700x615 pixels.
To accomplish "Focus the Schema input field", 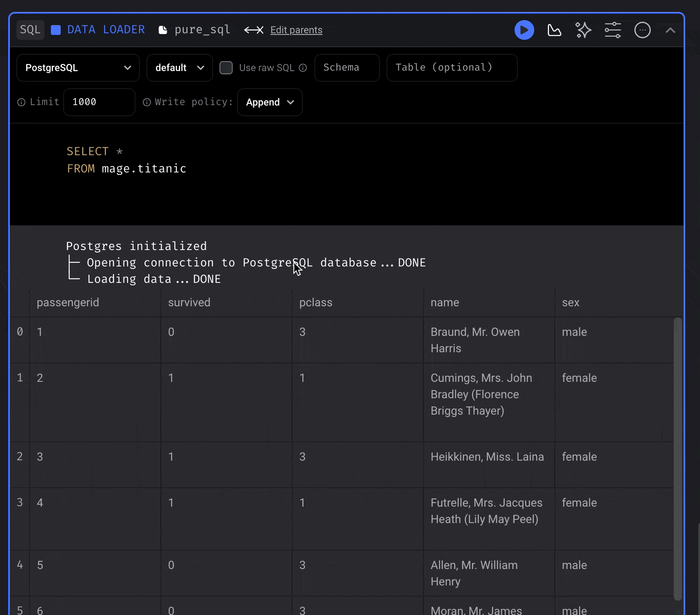I will [x=347, y=68].
